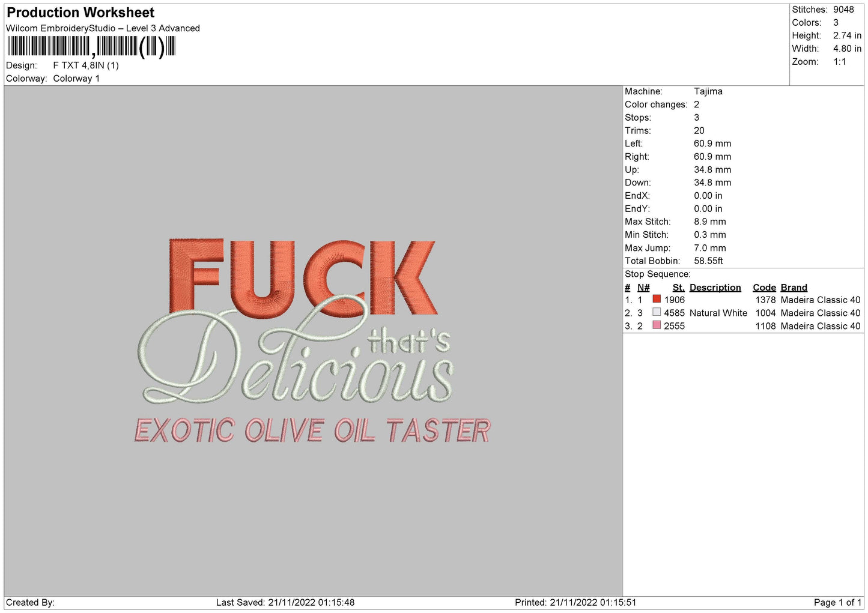
Task: Click the 'Code' column header
Action: pos(765,288)
